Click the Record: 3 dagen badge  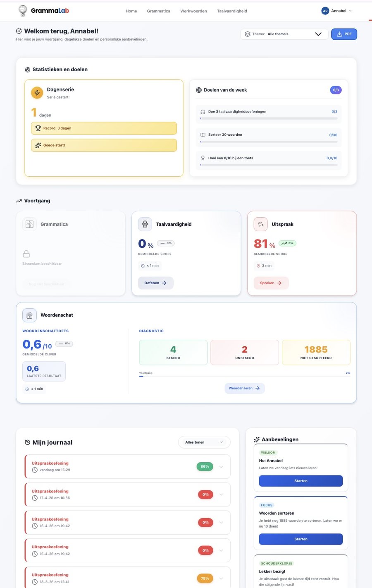pos(104,128)
